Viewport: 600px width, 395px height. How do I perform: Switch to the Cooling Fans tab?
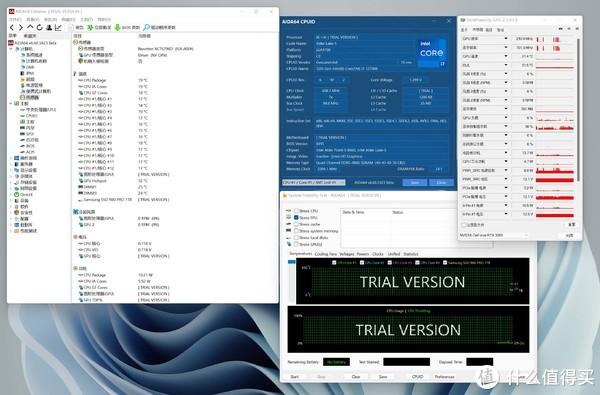coord(326,254)
